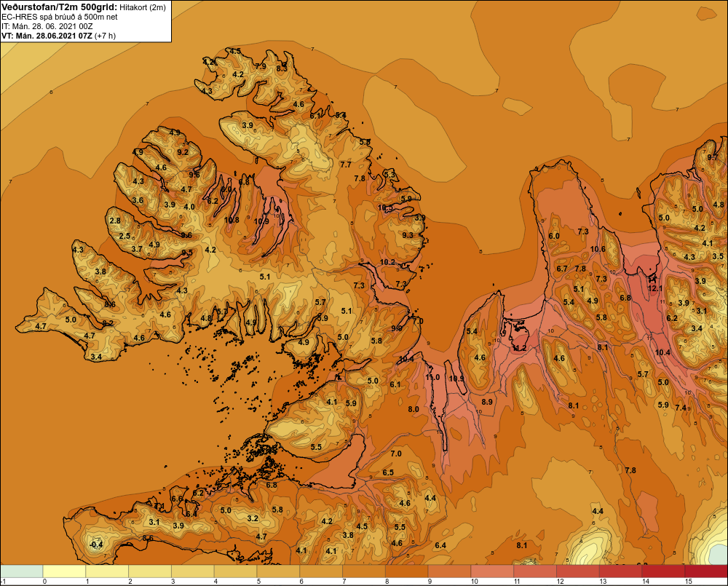
Task: Pick the pale yellow swatch between 0 and 1
Action: [64, 571]
